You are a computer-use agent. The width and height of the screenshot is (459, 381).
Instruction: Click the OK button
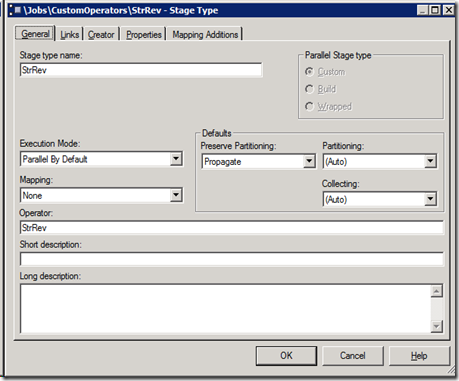[x=286, y=356]
